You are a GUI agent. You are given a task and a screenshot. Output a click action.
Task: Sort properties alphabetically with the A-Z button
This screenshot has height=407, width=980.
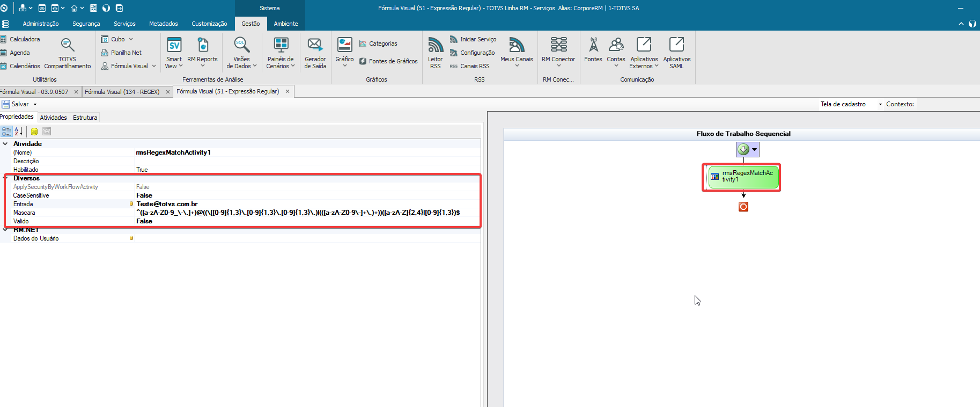coord(19,132)
